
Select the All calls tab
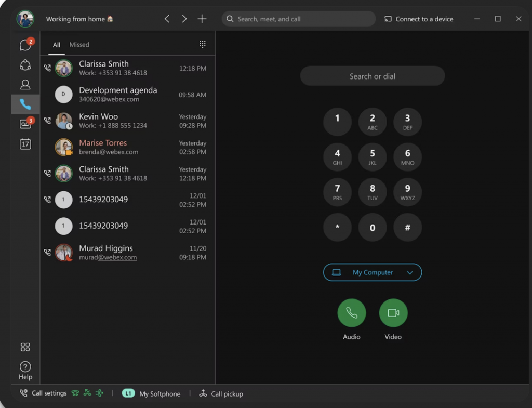tap(56, 45)
